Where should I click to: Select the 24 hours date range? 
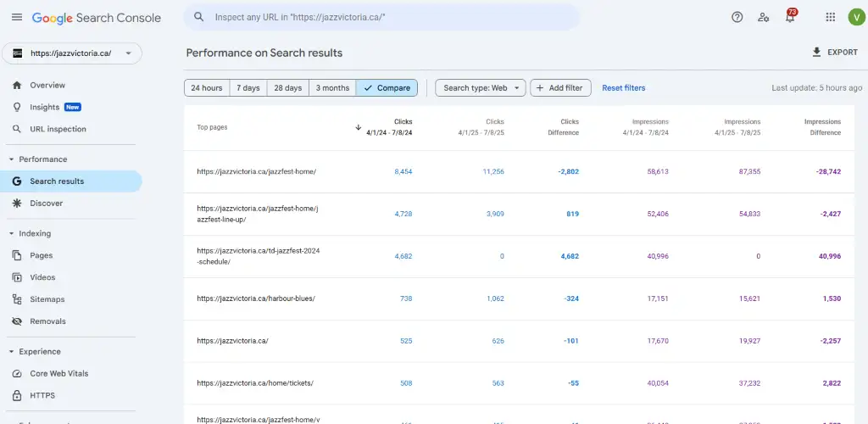point(207,88)
